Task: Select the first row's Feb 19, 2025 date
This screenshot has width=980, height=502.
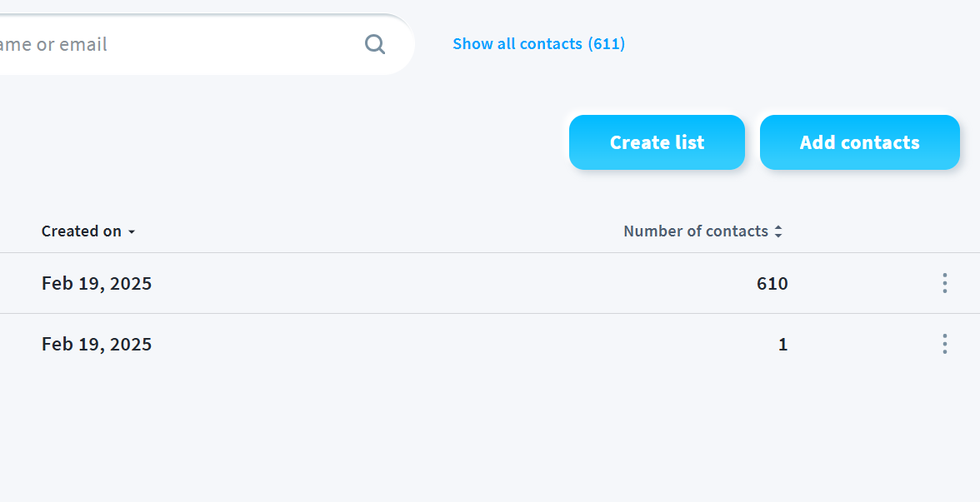Action: [x=97, y=283]
